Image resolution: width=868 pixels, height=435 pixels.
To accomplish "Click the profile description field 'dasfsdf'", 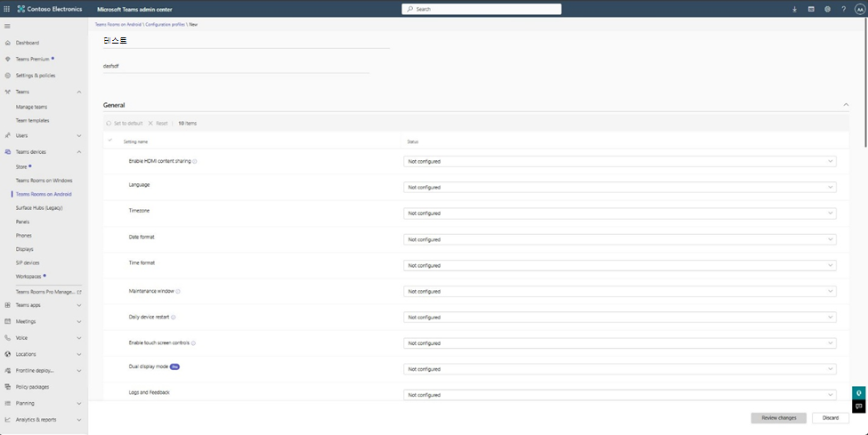I will tap(236, 67).
